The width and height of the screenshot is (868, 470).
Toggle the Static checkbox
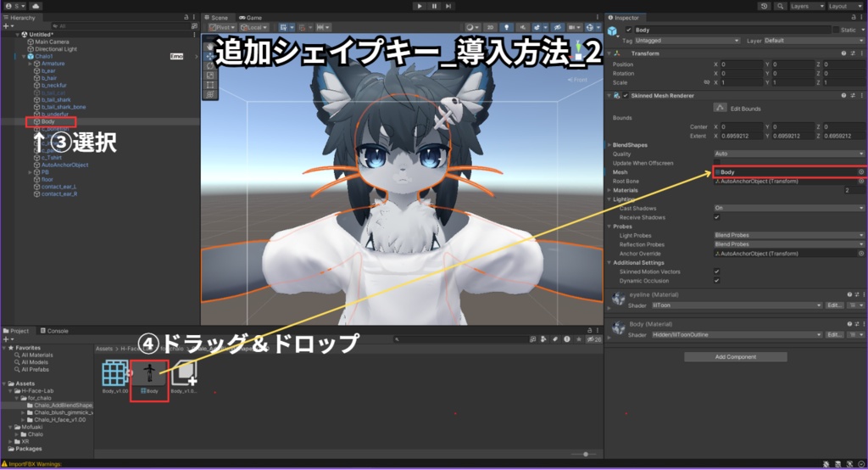coord(836,30)
